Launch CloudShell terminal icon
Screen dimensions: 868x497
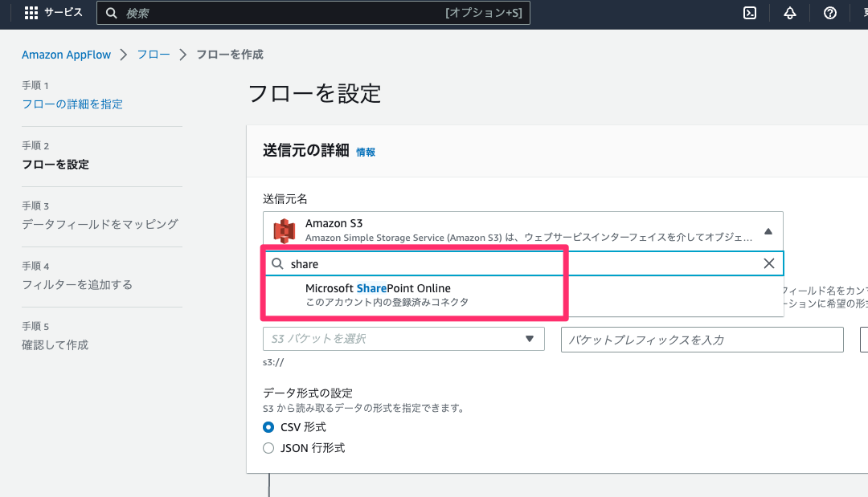coord(750,14)
